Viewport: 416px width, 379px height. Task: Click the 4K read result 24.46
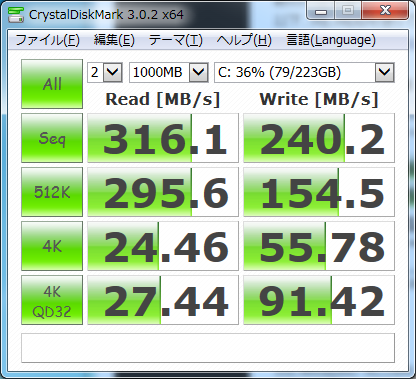[x=163, y=246]
